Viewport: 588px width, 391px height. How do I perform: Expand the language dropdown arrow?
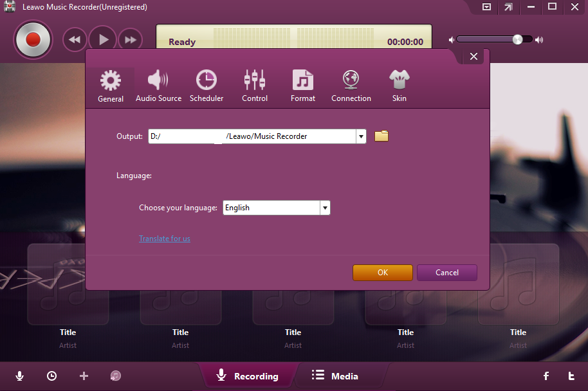click(x=325, y=208)
